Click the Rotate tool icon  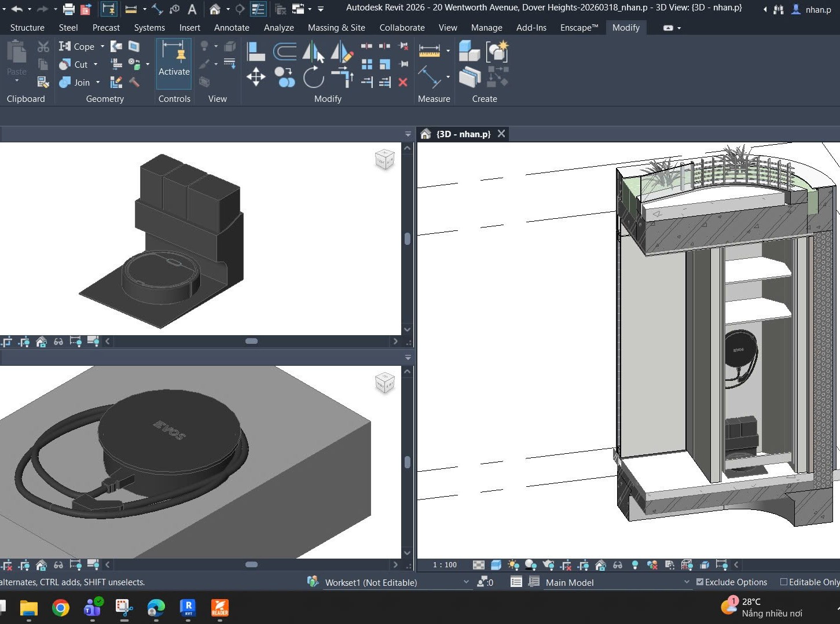coord(313,76)
